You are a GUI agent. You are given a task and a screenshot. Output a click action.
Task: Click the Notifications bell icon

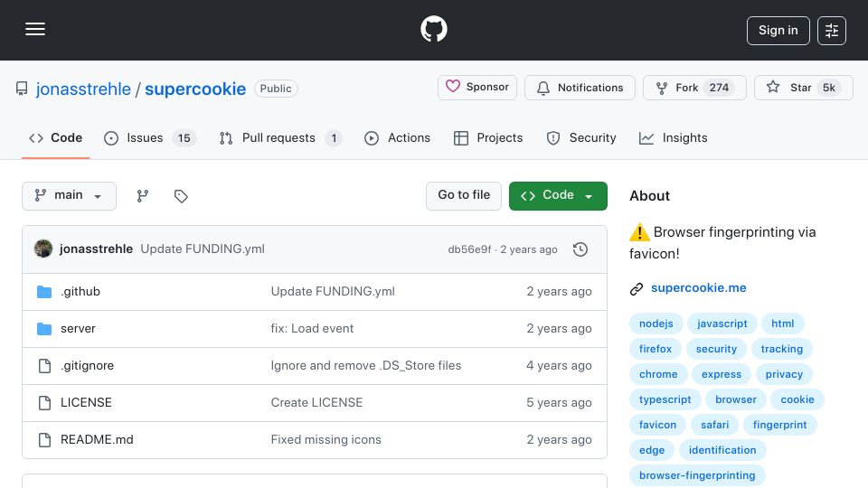tap(543, 88)
